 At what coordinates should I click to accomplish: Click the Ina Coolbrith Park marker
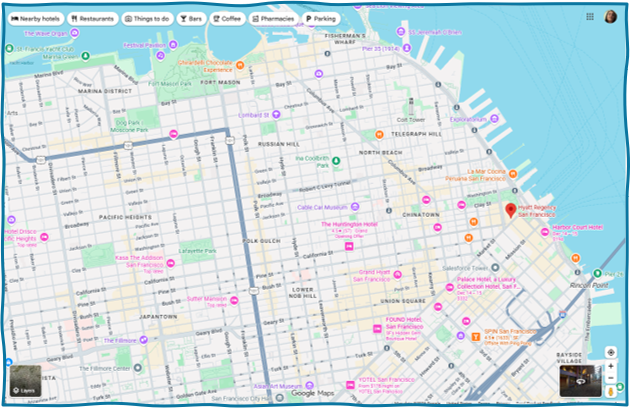tap(336, 161)
